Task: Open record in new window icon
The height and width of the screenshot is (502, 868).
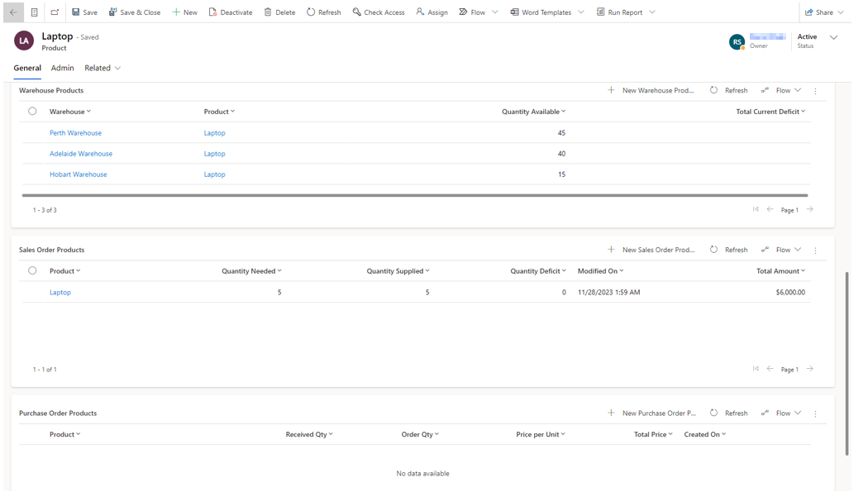Action: 55,12
